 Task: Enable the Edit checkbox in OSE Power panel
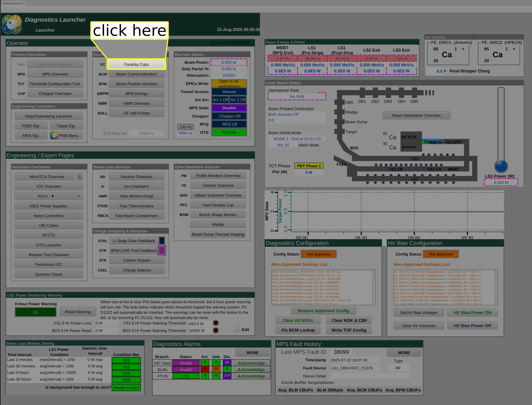238,329
